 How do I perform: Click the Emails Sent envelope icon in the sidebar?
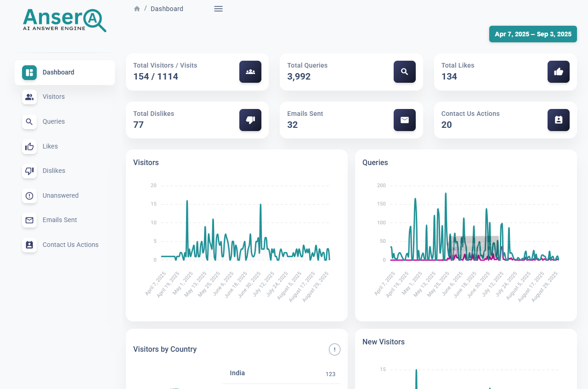pyautogui.click(x=29, y=220)
